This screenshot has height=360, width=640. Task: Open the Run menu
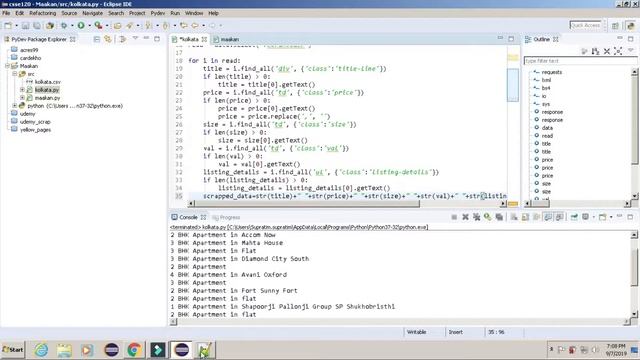pos(175,13)
